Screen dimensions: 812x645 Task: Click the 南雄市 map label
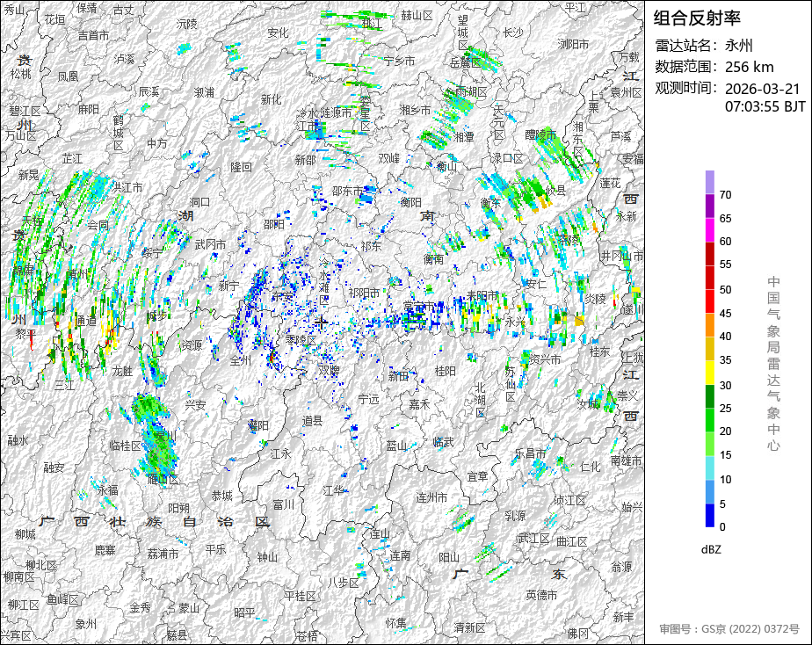626,460
